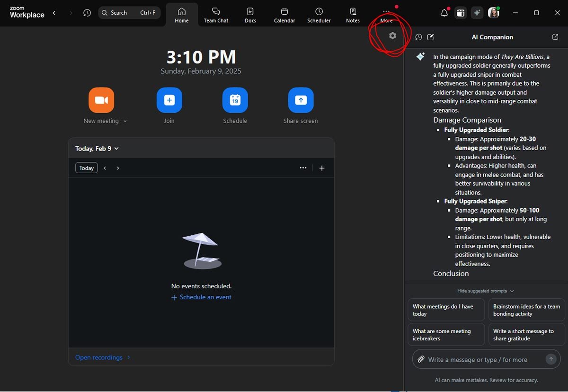Image resolution: width=568 pixels, height=392 pixels.
Task: Click the Zoom Workplace logo
Action: [27, 13]
